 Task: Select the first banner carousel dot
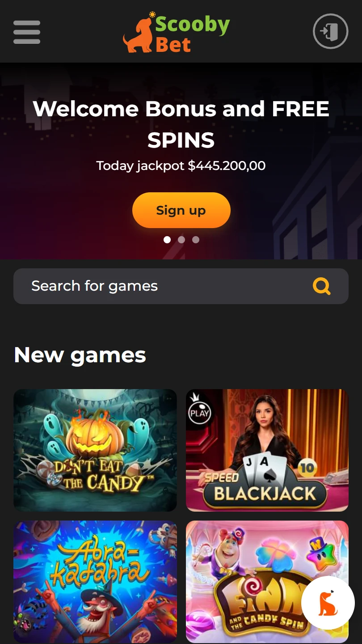167,240
